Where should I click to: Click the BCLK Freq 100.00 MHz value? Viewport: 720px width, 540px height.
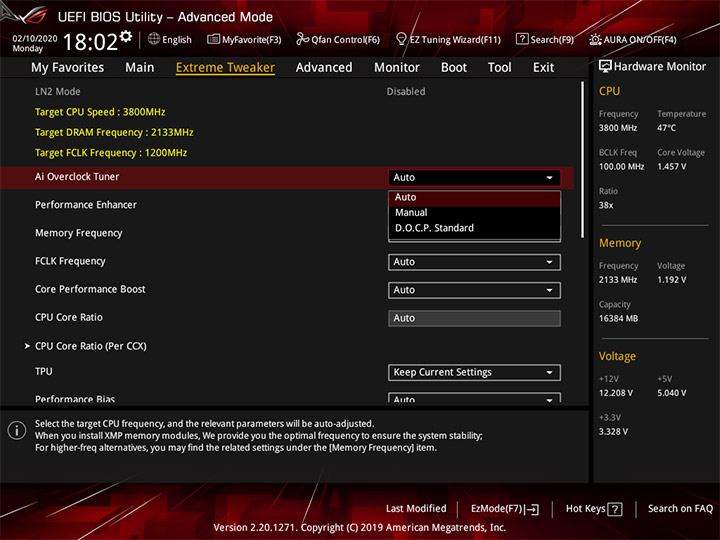(x=621, y=167)
